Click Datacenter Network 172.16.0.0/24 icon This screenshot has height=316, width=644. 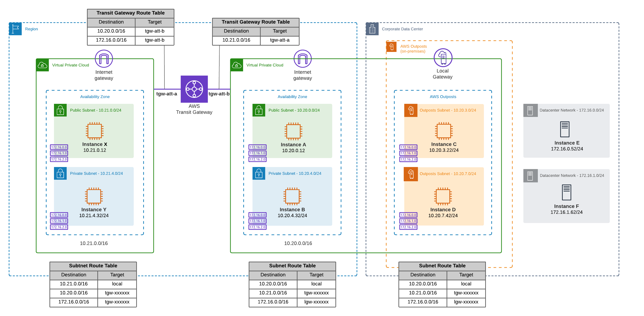click(x=530, y=110)
